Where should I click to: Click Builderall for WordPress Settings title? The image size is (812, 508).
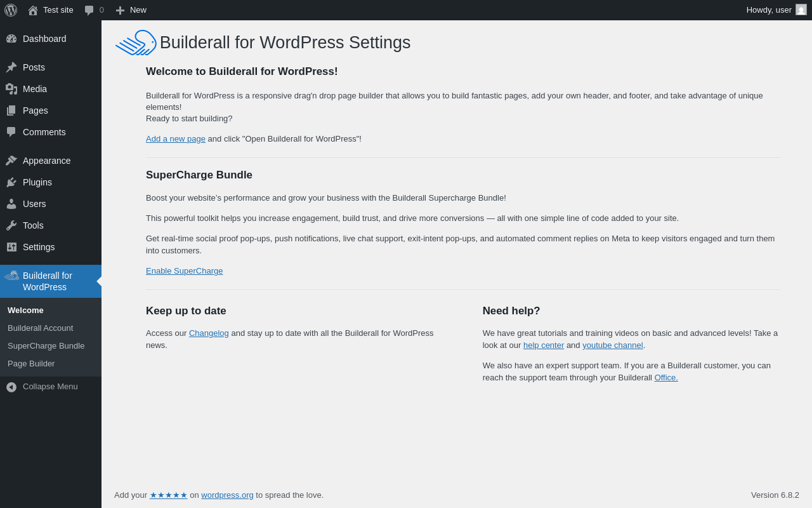point(285,43)
